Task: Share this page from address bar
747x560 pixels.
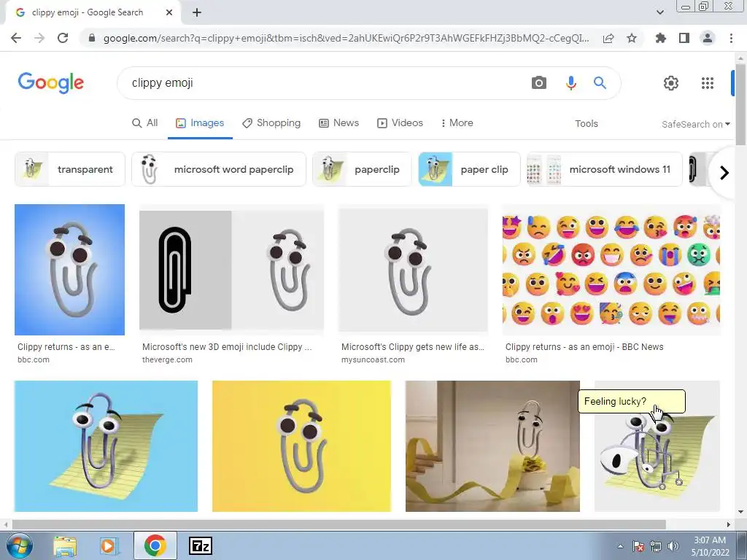Action: coord(608,38)
